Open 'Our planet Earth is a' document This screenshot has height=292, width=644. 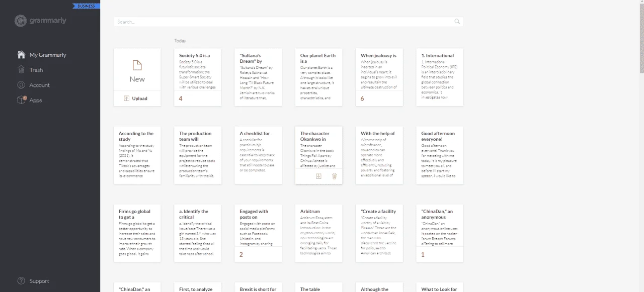tap(318, 77)
